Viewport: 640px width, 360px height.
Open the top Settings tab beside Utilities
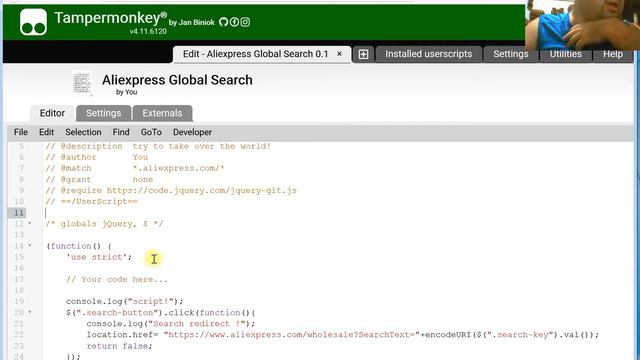[x=511, y=54]
